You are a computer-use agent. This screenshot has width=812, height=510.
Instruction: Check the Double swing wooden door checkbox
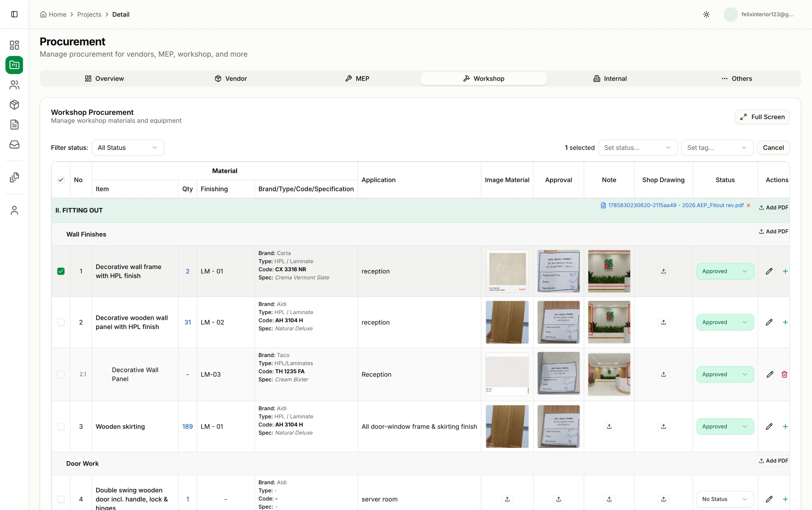click(61, 499)
